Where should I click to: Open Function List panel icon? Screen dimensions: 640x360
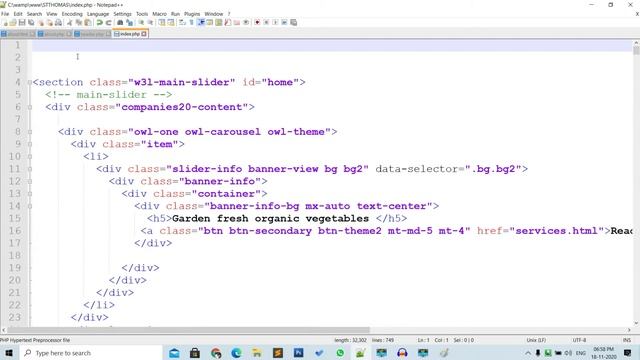point(227,22)
